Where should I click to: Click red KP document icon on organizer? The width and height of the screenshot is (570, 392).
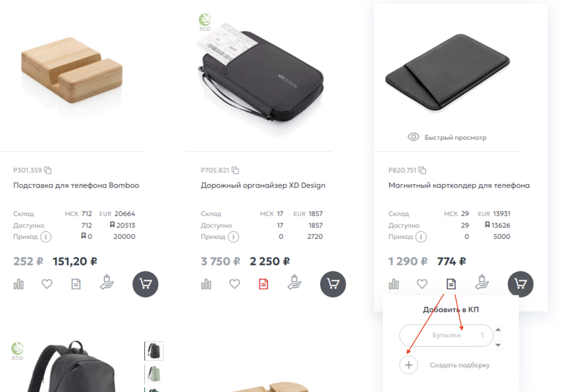pyautogui.click(x=263, y=284)
